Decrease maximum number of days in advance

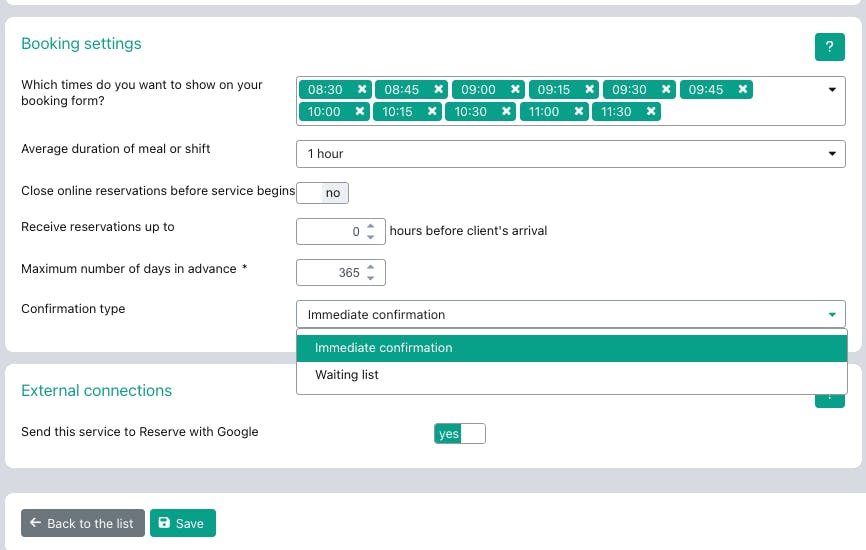(x=371, y=277)
